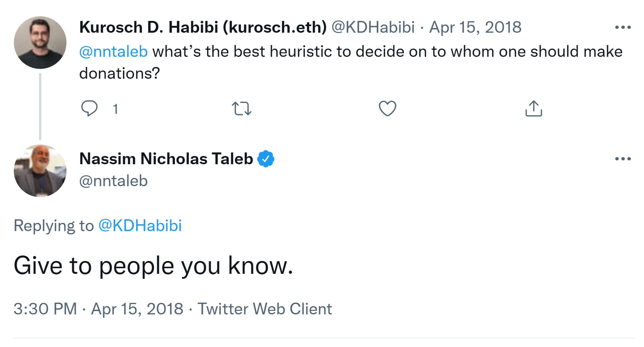
Task: Open more options on Kurosch's tweet
Action: (623, 27)
